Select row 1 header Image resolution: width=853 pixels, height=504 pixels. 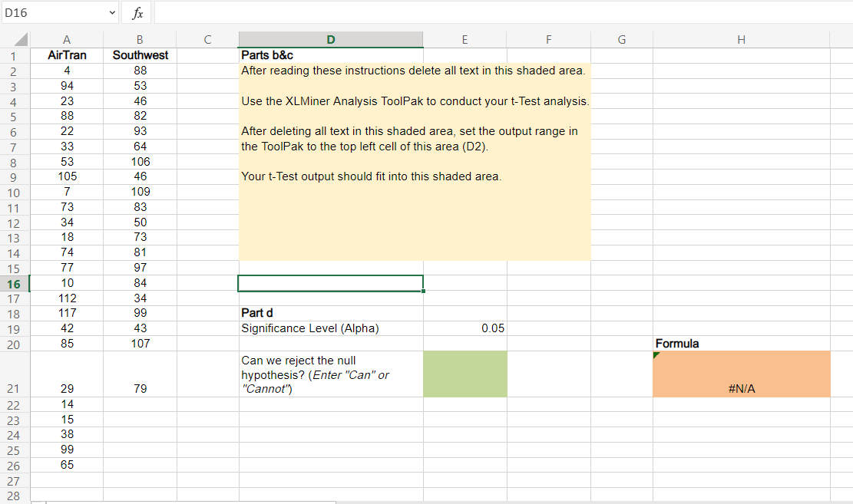coord(14,56)
